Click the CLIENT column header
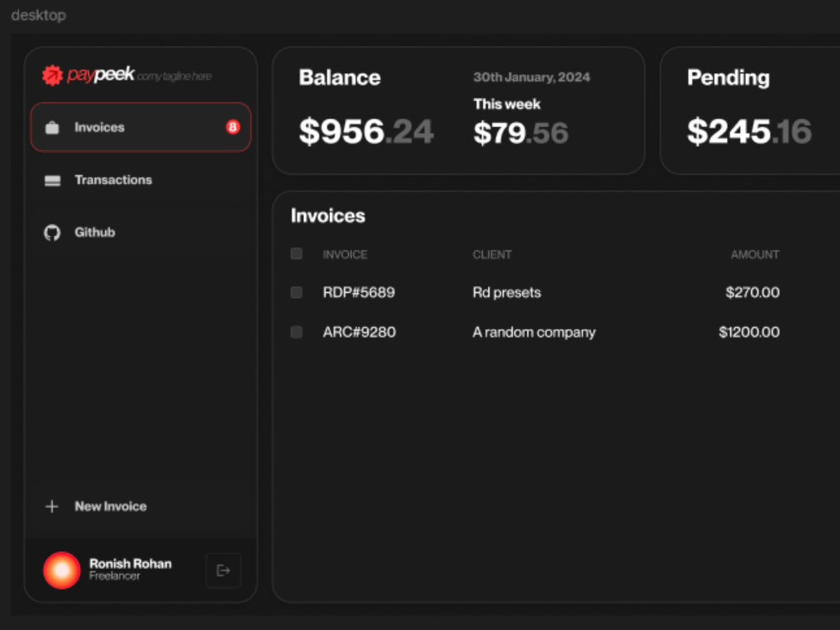The image size is (840, 630). (x=491, y=255)
